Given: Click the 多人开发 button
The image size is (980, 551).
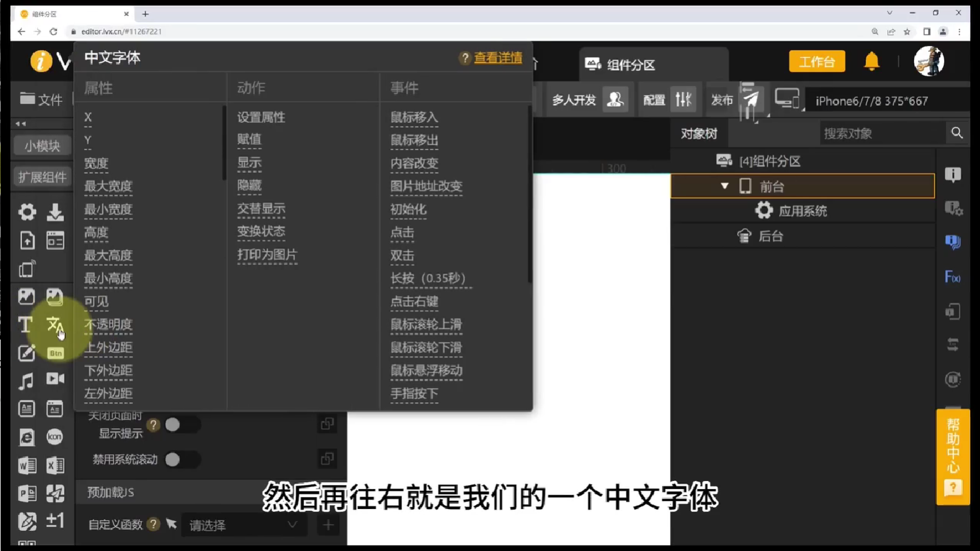Looking at the screenshot, I should click(589, 100).
